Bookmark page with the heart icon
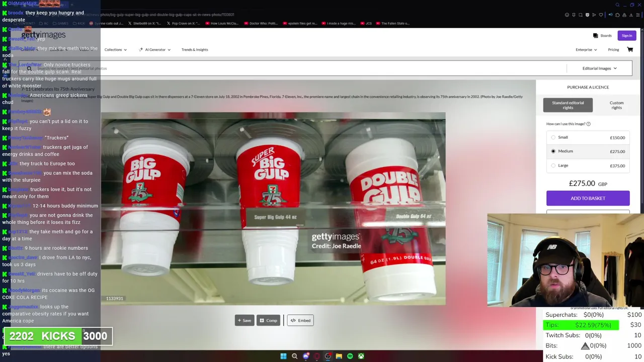Image resolution: width=644 pixels, height=362 pixels. pyautogui.click(x=601, y=15)
